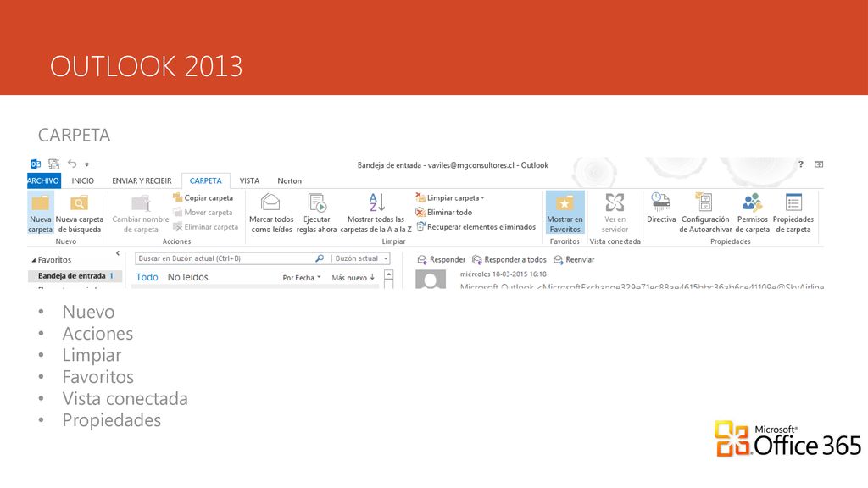Screen dimensions: 868x488
Task: Switch to INICIO tab
Action: pos(82,180)
